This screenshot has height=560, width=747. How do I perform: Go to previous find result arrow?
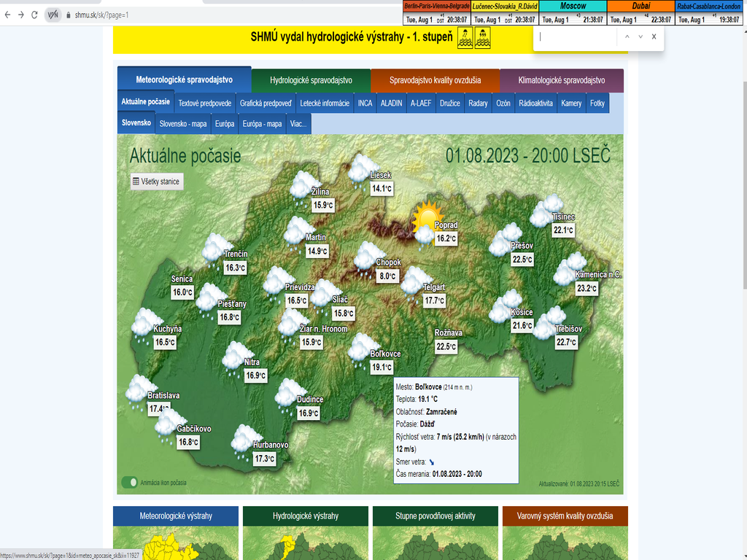[x=626, y=36]
